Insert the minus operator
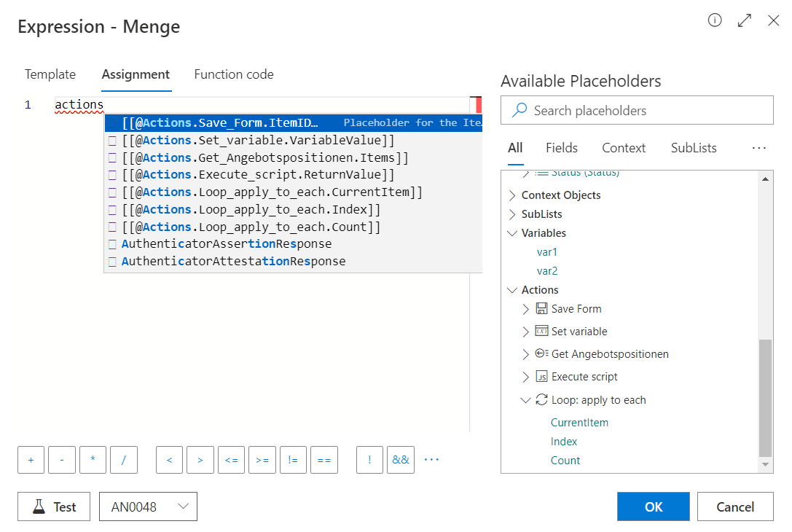The height and width of the screenshot is (532, 792). (62, 460)
